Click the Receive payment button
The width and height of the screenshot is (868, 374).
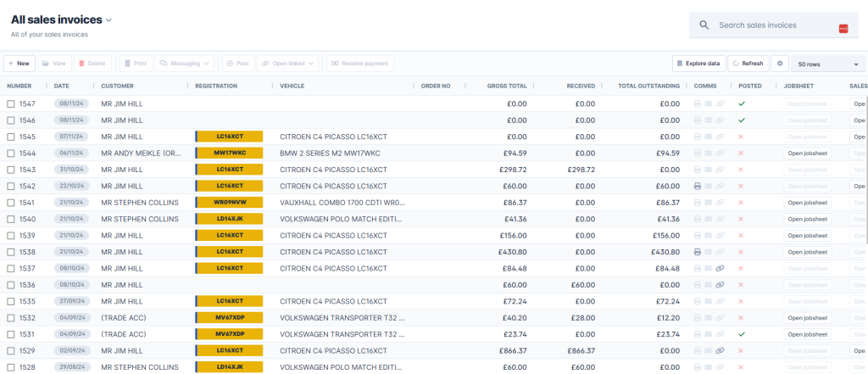point(360,64)
